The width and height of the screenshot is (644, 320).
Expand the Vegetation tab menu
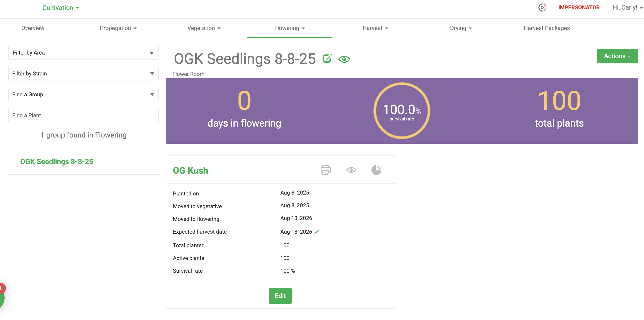(x=204, y=28)
